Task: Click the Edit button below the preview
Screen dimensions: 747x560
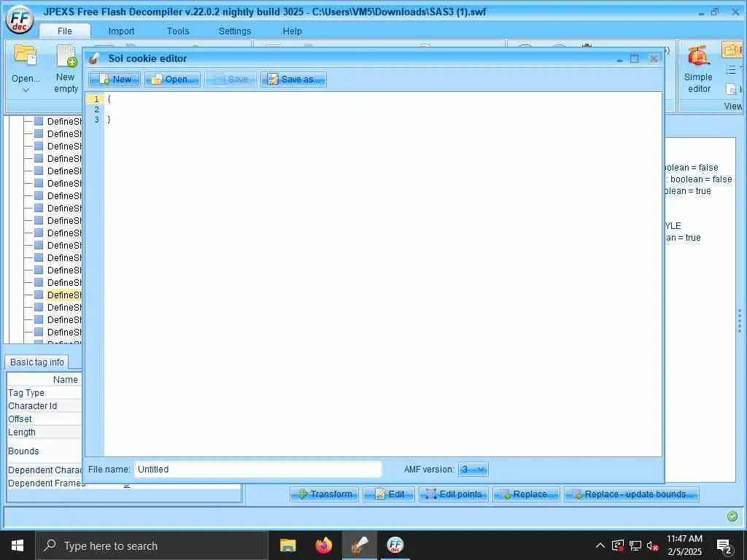Action: [389, 494]
